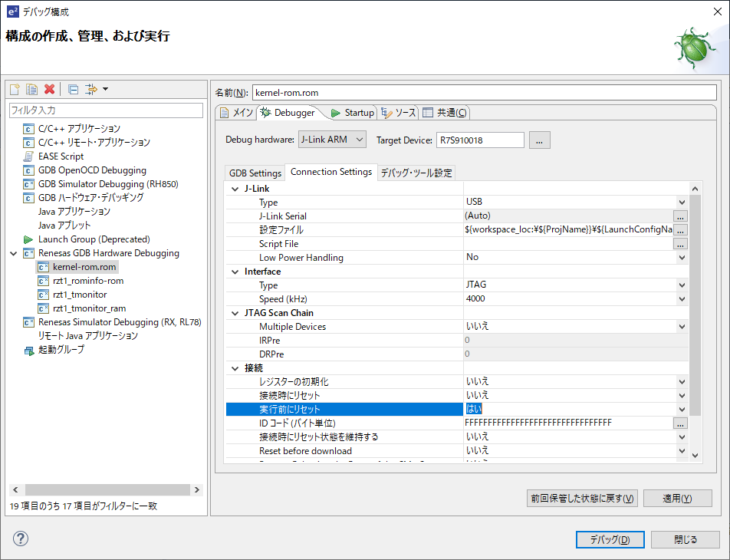Image resolution: width=730 pixels, height=560 pixels.
Task: Open Interface Type JTAG dropdown
Action: (682, 285)
